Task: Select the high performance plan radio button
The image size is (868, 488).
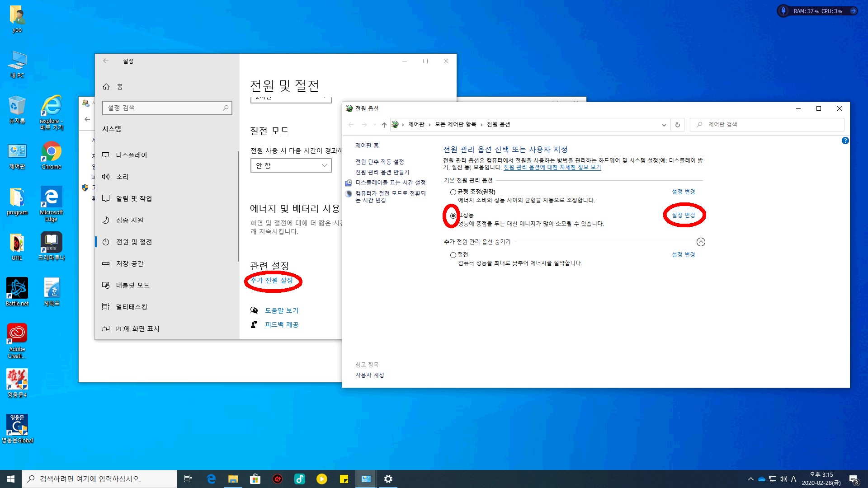Action: click(x=453, y=216)
